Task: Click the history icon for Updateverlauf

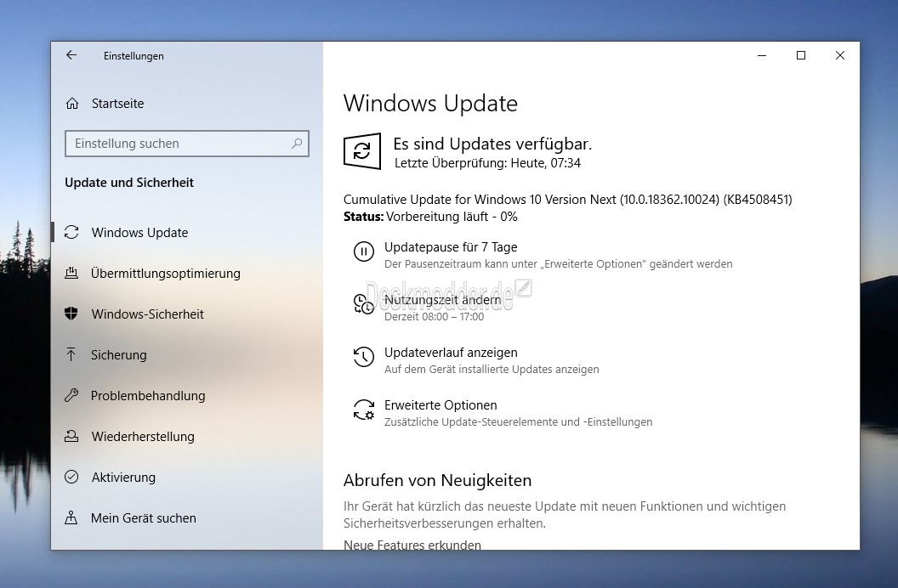Action: (364, 357)
